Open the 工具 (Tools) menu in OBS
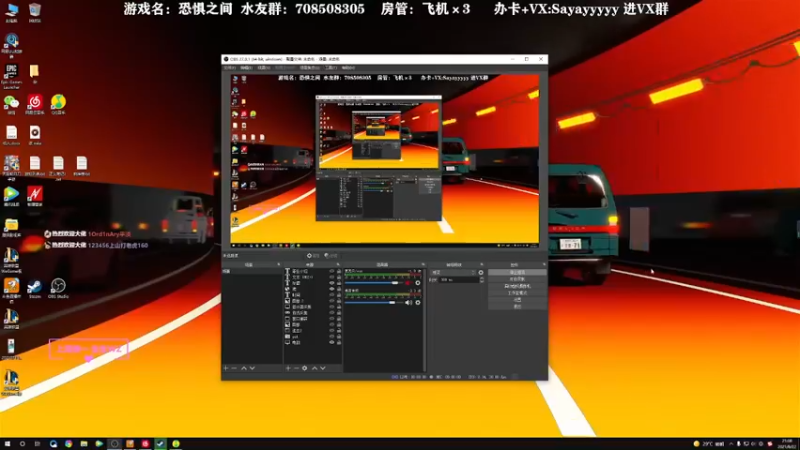Image resolution: width=800 pixels, height=450 pixels. pos(331,68)
